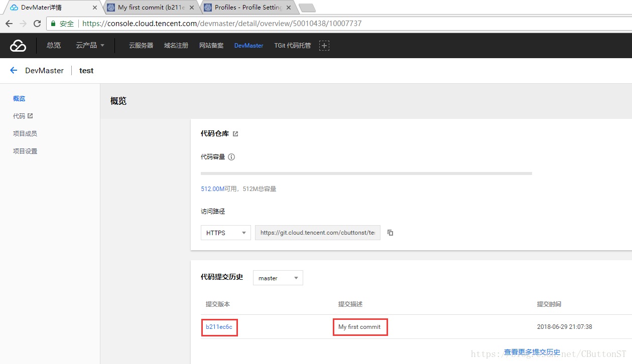Click the add shortcut plus icon
Viewport: 632px width, 364px height.
[x=324, y=46]
